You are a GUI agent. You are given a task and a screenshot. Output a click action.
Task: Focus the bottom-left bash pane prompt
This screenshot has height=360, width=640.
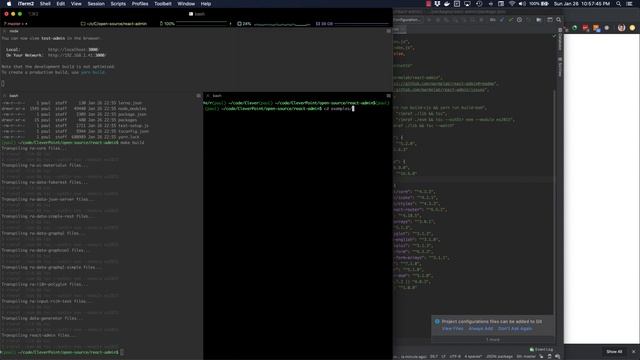[x=61, y=352]
